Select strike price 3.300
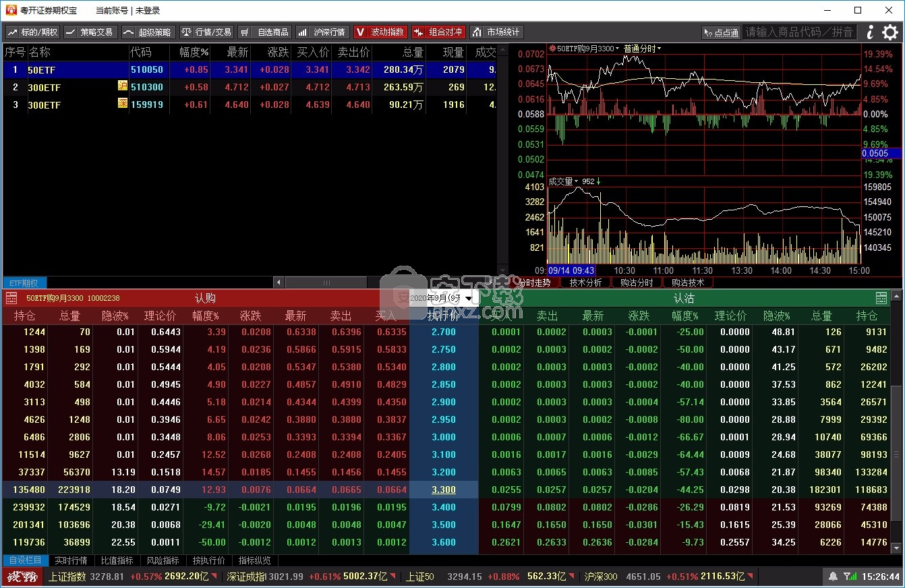 pos(444,490)
